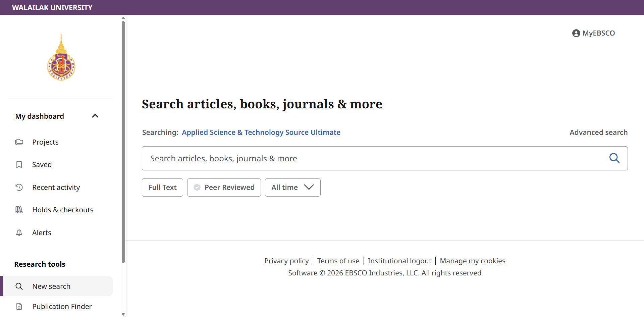The width and height of the screenshot is (644, 317).
Task: Toggle the Full Text filter
Action: 162,188
